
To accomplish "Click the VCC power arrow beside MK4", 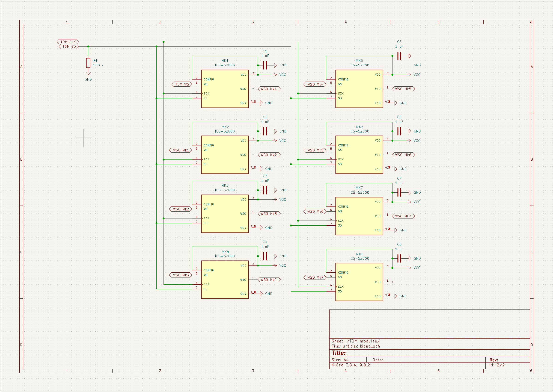I will [x=275, y=265].
